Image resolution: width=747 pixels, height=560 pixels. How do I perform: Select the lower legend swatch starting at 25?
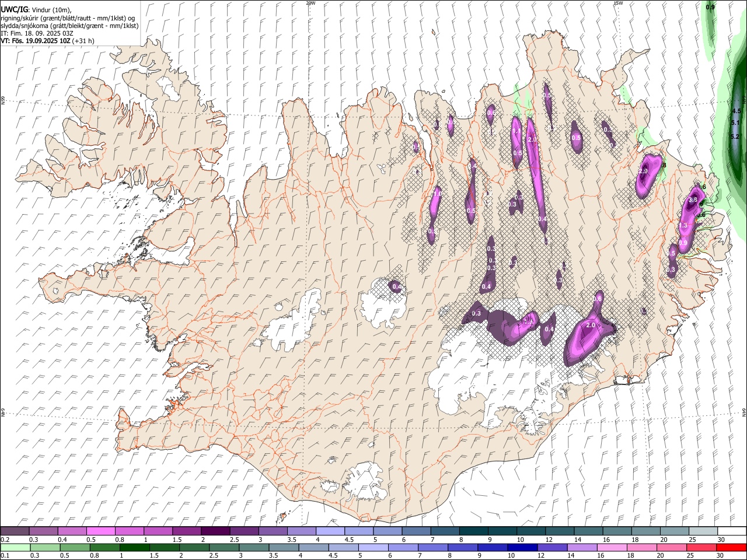701,547
